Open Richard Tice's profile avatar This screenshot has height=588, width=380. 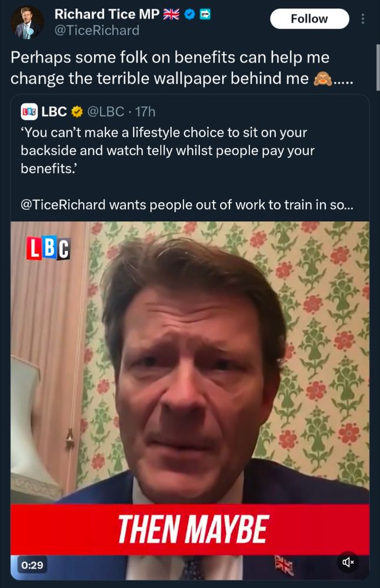[x=27, y=23]
